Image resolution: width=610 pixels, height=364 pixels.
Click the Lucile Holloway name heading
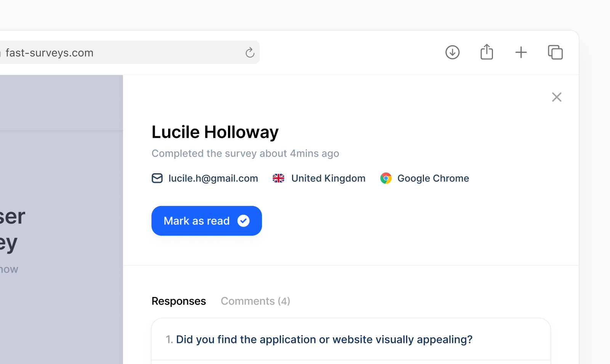coord(215,132)
